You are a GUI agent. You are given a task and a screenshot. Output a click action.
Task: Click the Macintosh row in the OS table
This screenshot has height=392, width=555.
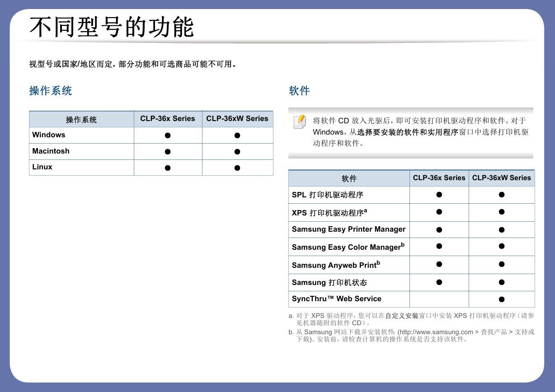coord(151,151)
